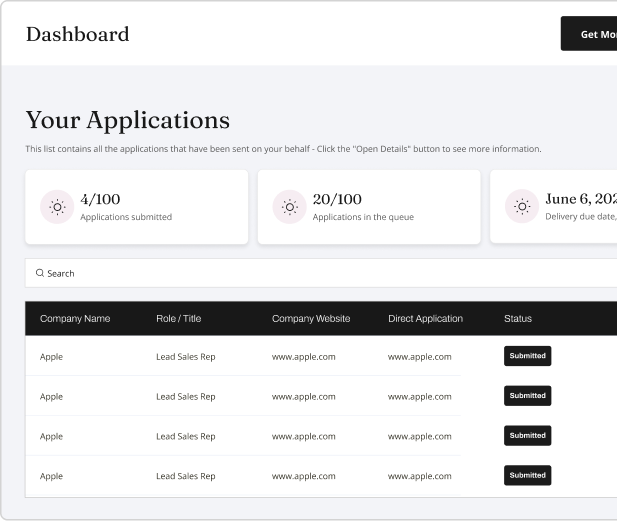Click the Dashboard page title
Viewport: 617px width, 521px height.
point(78,34)
